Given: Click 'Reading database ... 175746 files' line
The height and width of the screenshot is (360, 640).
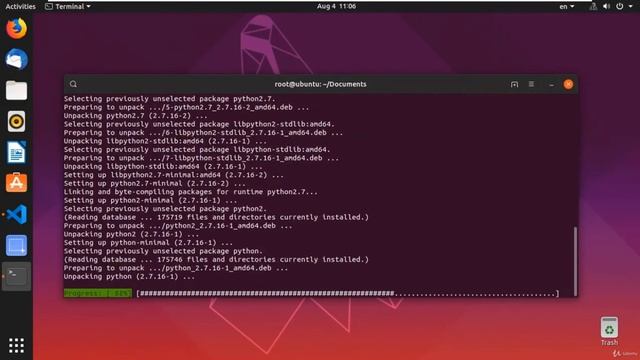Looking at the screenshot, I should tap(216, 260).
